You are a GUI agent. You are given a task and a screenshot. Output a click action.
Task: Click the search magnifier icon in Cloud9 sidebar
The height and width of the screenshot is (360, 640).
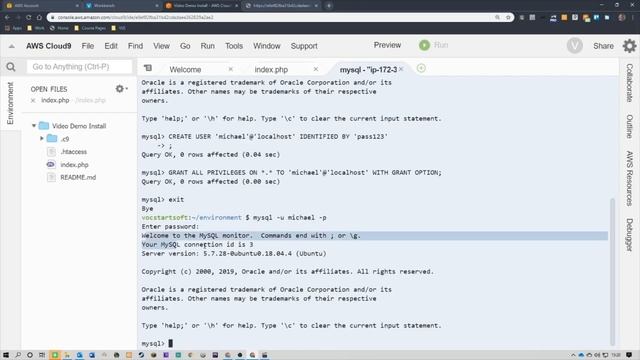point(11,67)
